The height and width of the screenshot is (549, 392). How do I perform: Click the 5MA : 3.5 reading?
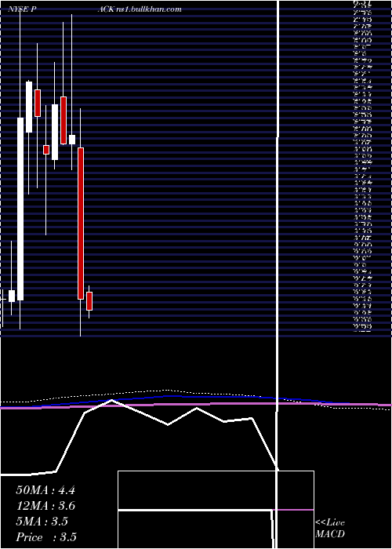click(42, 522)
